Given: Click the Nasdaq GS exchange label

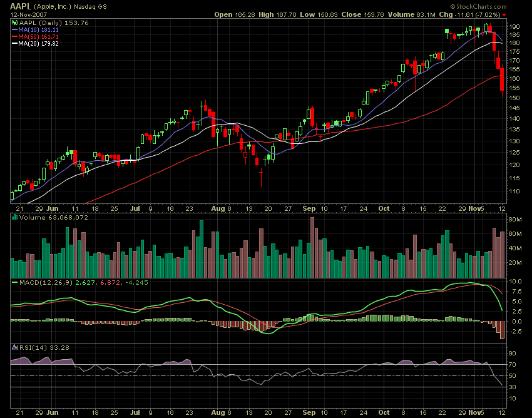Looking at the screenshot, I should click(x=90, y=6).
